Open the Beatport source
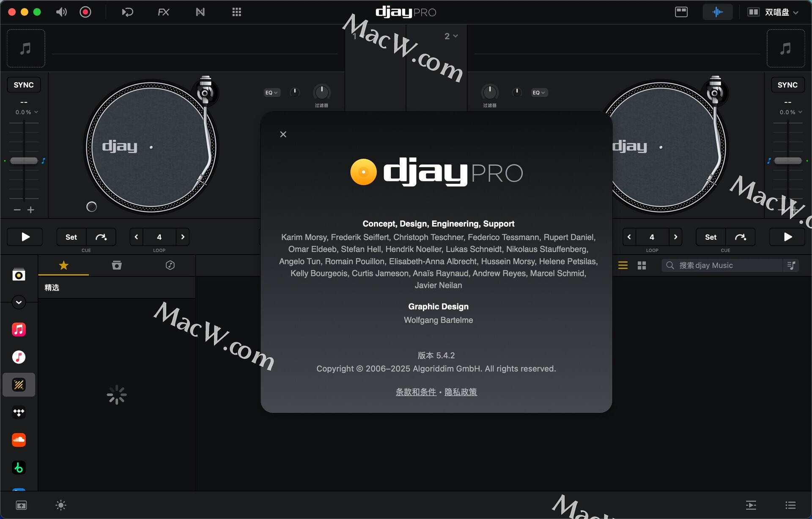 [x=19, y=468]
